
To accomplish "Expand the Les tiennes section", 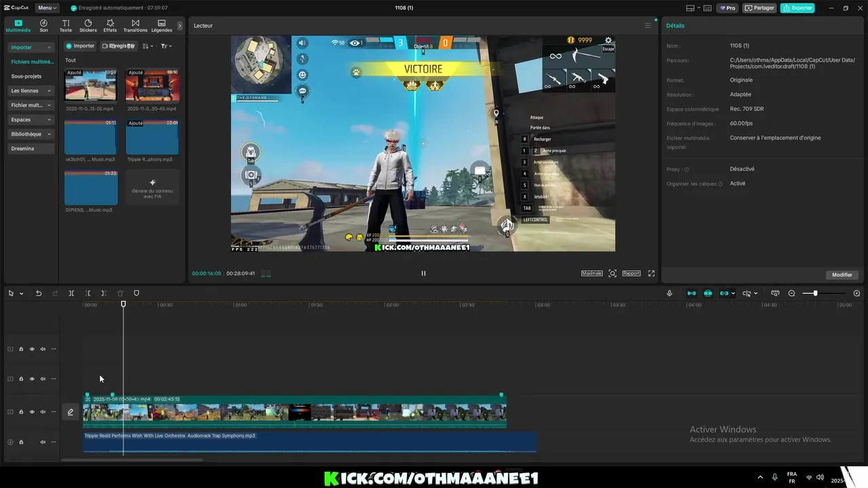I will (x=31, y=91).
